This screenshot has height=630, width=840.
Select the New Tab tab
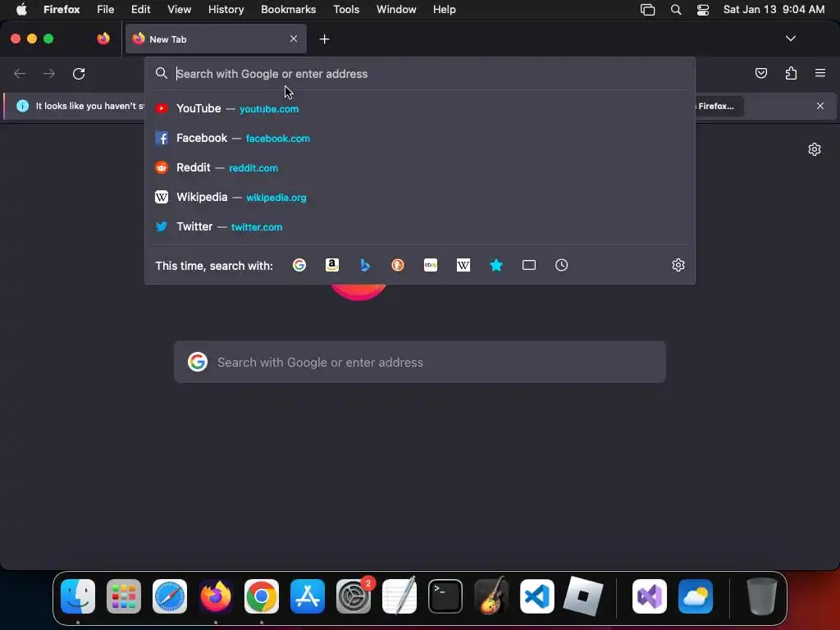click(216, 39)
